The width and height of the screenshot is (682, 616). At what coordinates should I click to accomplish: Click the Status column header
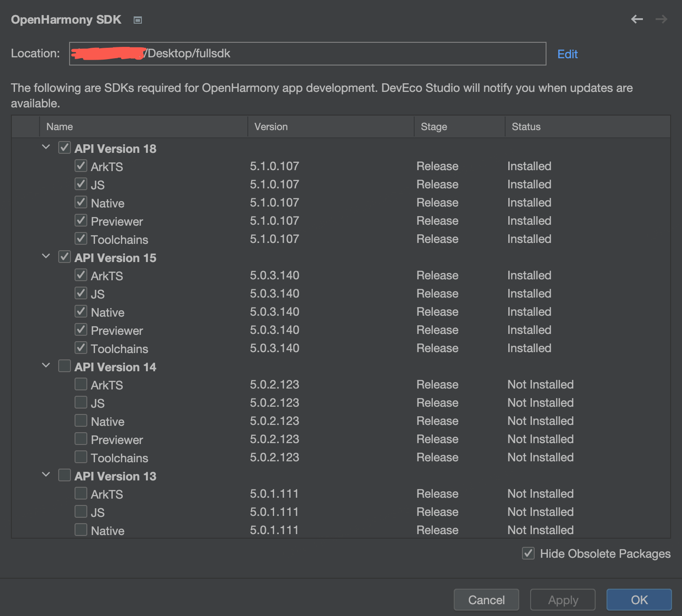coord(588,126)
